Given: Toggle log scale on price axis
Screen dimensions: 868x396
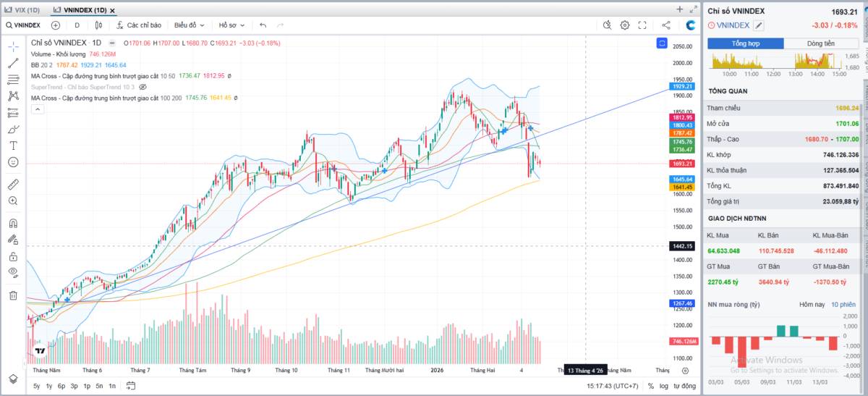Looking at the screenshot, I should click(664, 387).
